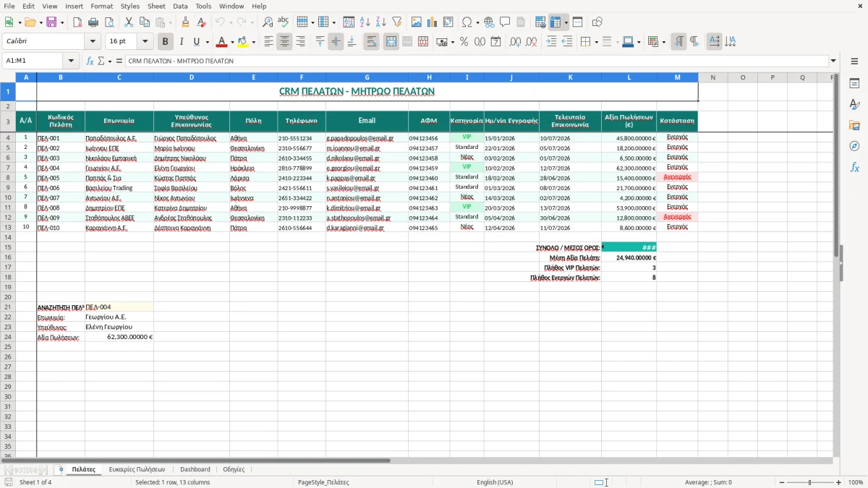This screenshot has height=488, width=868.
Task: Expand the font size dropdown
Action: point(145,42)
